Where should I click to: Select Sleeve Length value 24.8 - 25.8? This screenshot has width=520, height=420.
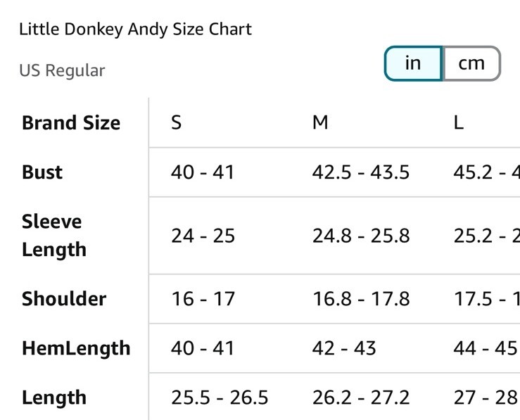tap(361, 236)
